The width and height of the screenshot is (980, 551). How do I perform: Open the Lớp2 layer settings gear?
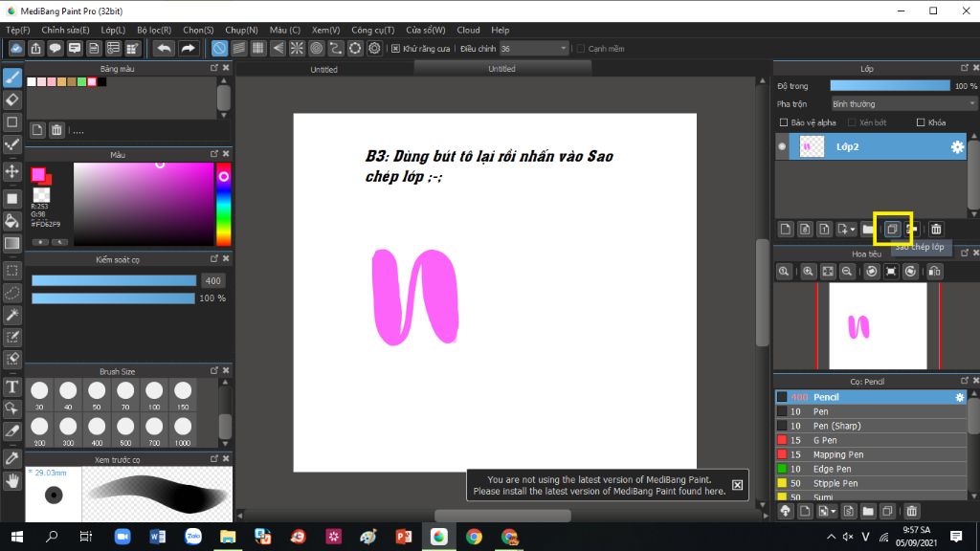click(x=957, y=146)
